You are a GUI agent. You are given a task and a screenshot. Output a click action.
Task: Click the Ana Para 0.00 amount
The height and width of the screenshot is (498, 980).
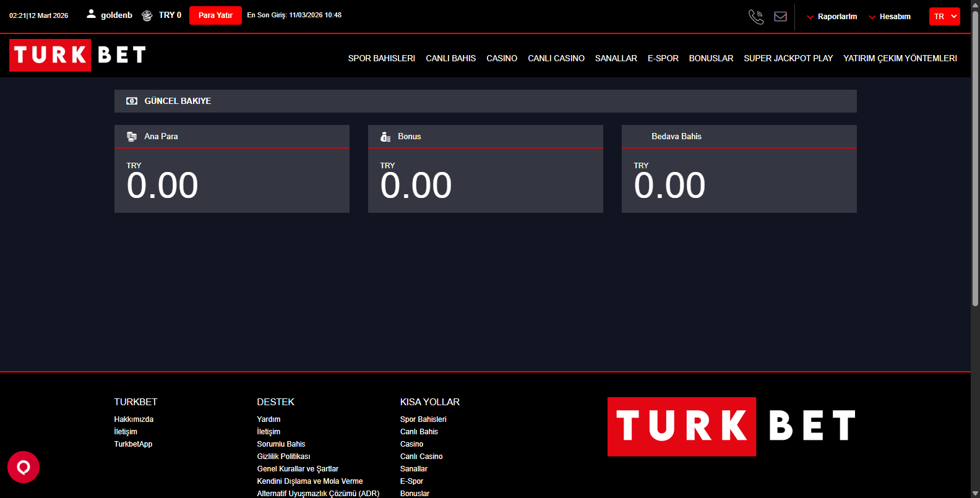point(162,186)
